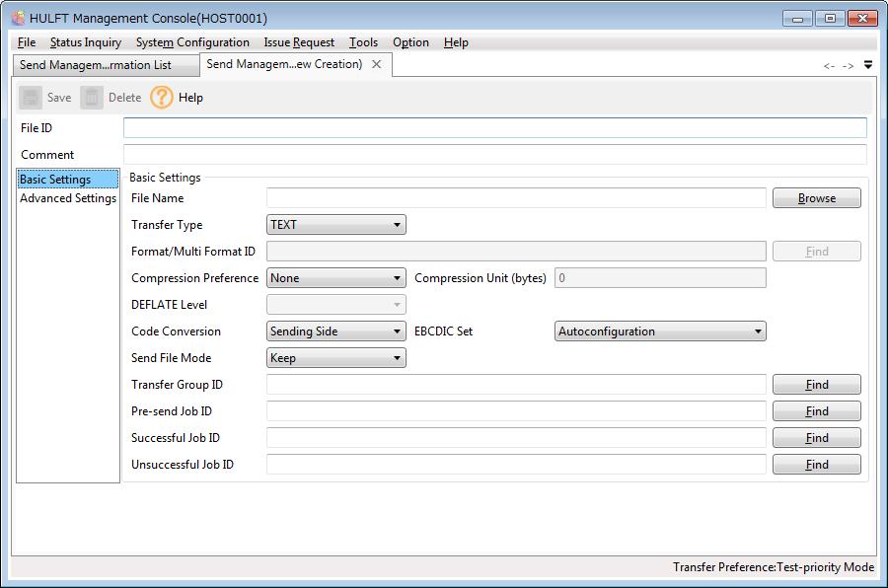Minimize the HULFT Management Console window
This screenshot has height=588, width=888.
797,19
